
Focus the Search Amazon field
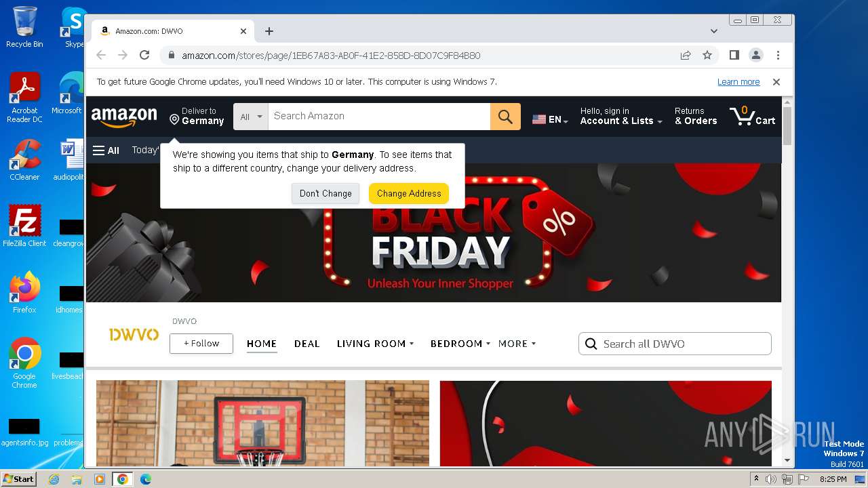pos(379,117)
